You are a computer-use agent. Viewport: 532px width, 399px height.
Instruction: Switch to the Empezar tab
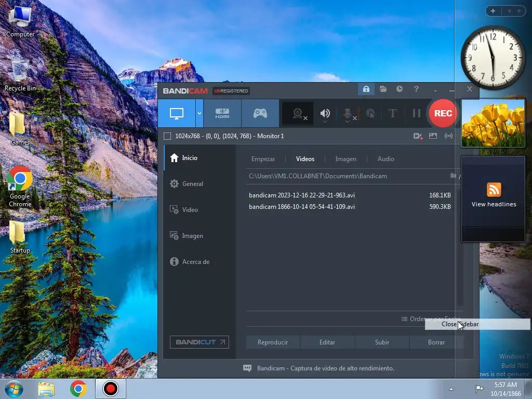click(x=263, y=159)
